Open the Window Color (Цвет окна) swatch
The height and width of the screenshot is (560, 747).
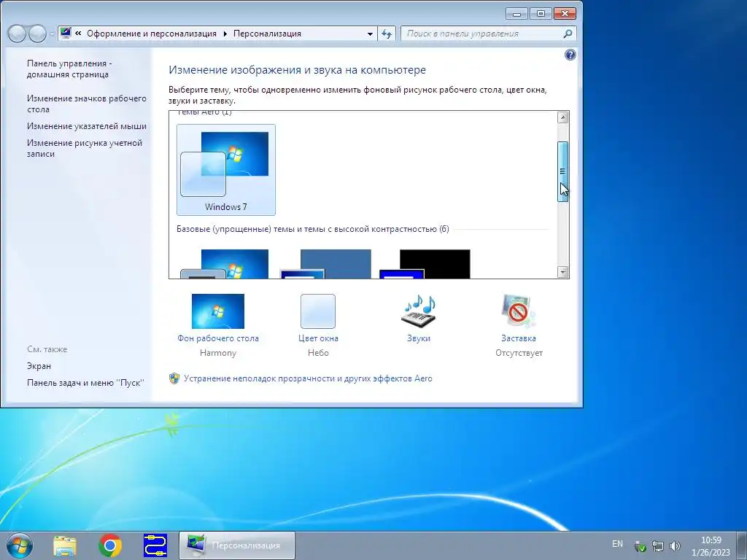[x=318, y=311]
